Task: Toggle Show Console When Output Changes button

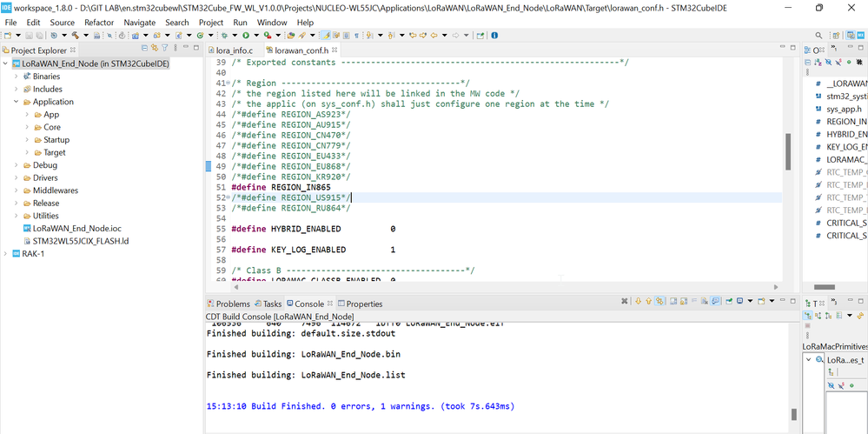Action: 715,301
